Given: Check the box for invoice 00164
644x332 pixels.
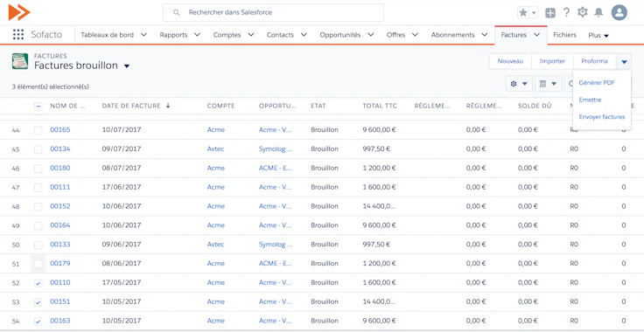Looking at the screenshot, I should [38, 225].
